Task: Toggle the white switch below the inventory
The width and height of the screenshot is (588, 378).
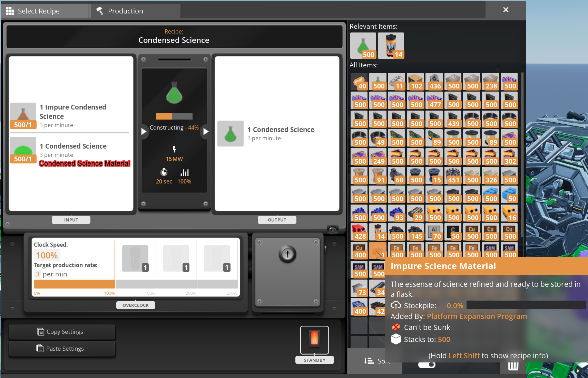Action: 427,365
